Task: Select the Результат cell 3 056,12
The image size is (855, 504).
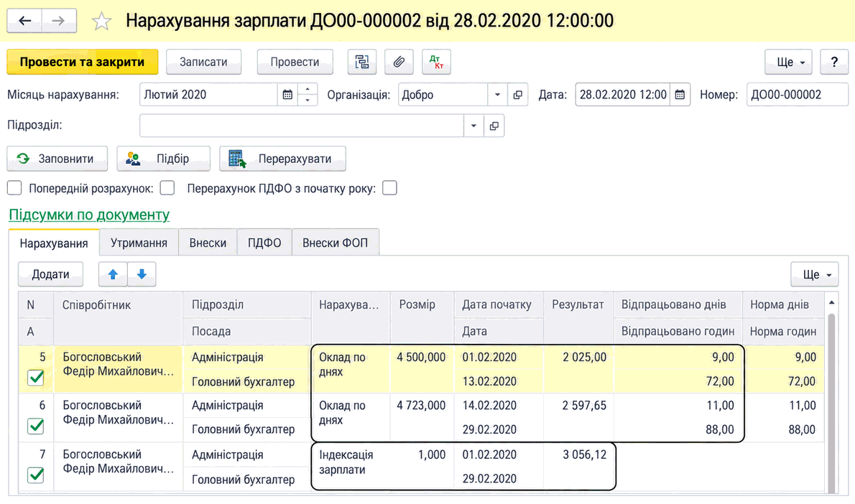Action: click(x=578, y=467)
